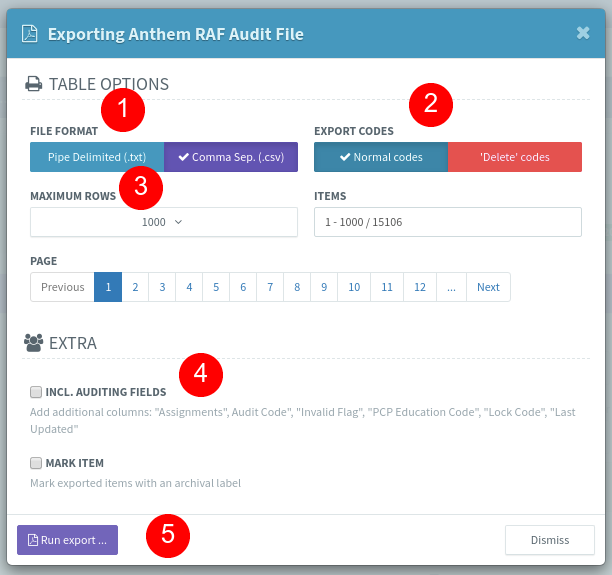
Task: Jump to page 10
Action: tap(354, 287)
